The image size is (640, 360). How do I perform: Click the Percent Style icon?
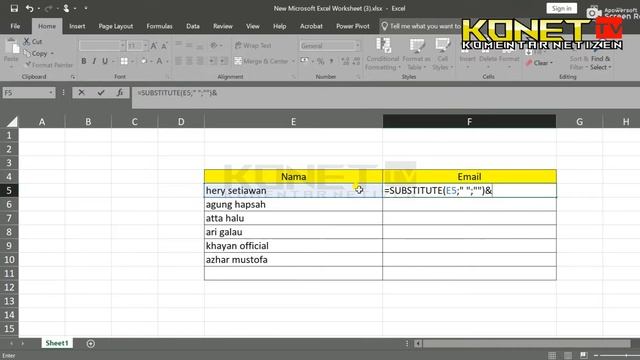321,61
